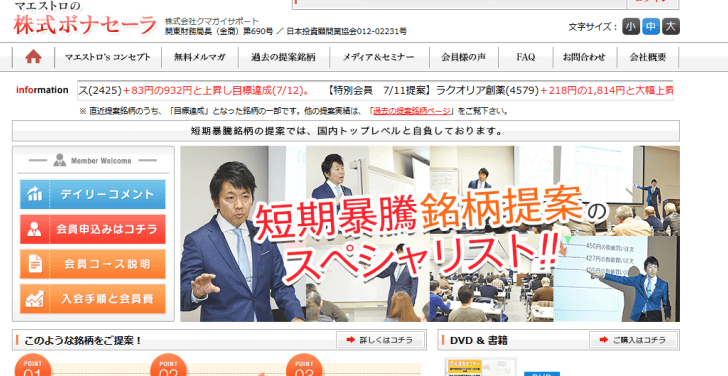Viewport: 728px width, 376px height.
Task: Open 会員様の声 page
Action: coord(463,57)
